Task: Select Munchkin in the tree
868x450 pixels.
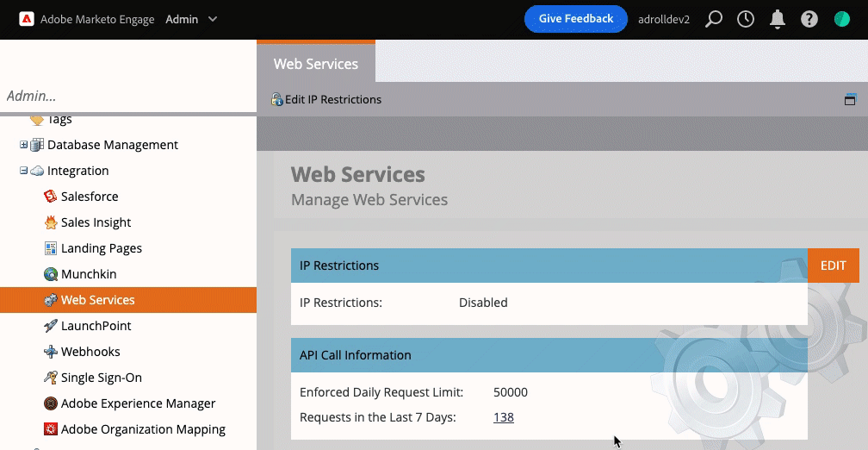Action: point(89,274)
